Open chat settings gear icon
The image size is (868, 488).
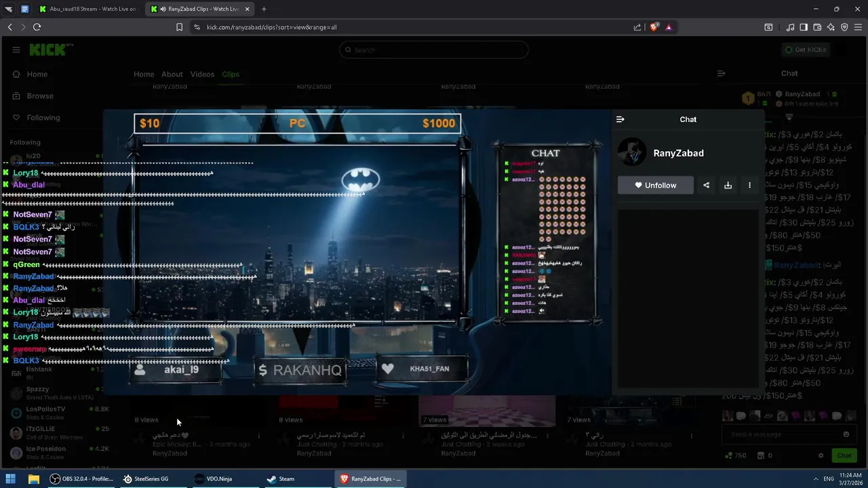point(821,455)
